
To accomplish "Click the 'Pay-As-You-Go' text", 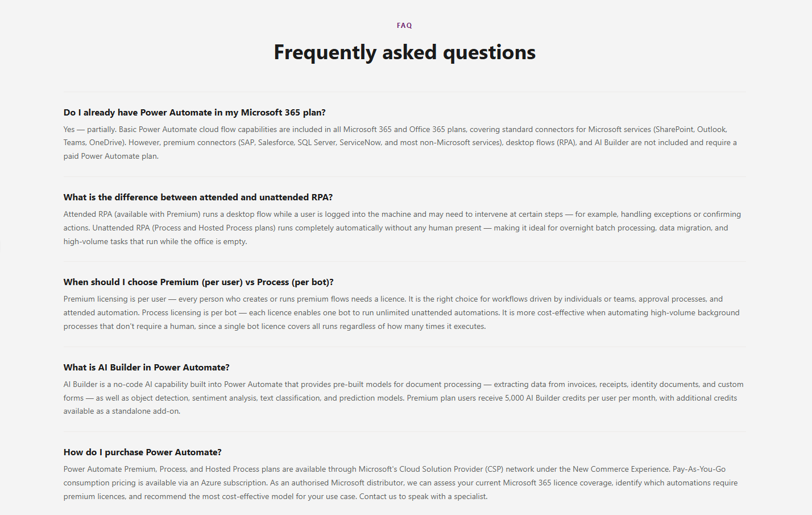I will (x=699, y=469).
